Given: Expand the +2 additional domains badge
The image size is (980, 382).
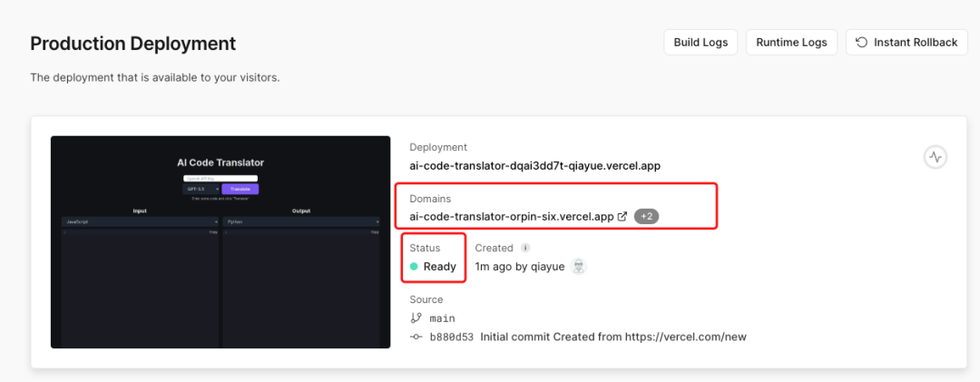Looking at the screenshot, I should pyautogui.click(x=647, y=217).
